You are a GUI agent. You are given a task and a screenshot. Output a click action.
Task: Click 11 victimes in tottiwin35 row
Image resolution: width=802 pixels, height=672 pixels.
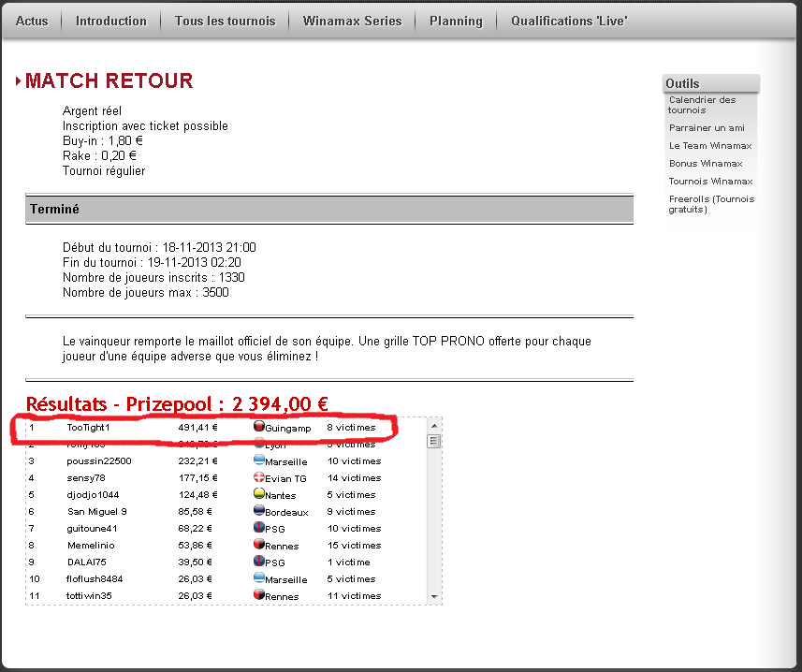(x=355, y=596)
